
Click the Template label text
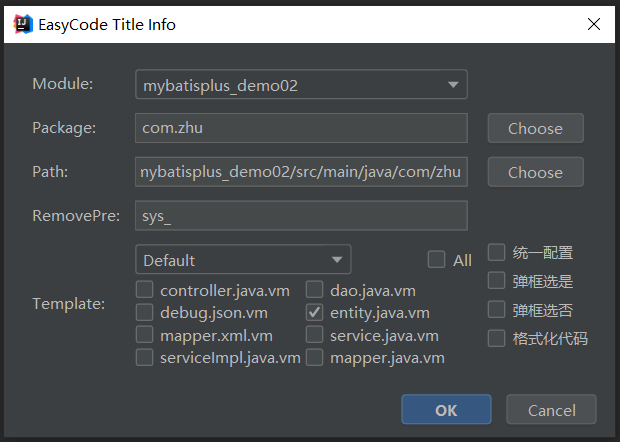(x=69, y=304)
